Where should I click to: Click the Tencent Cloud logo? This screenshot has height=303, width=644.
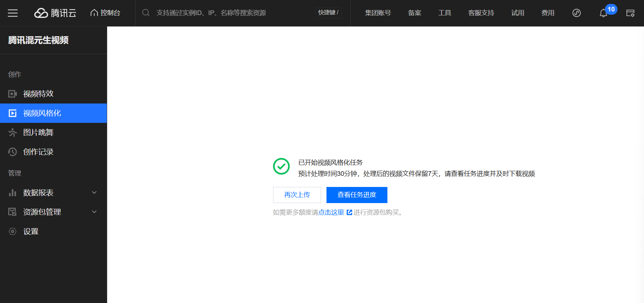[x=55, y=13]
